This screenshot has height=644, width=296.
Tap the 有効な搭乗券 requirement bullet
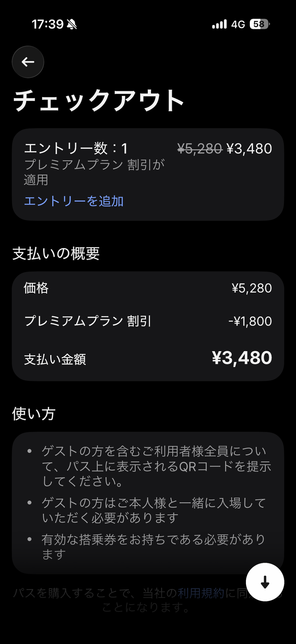153,547
